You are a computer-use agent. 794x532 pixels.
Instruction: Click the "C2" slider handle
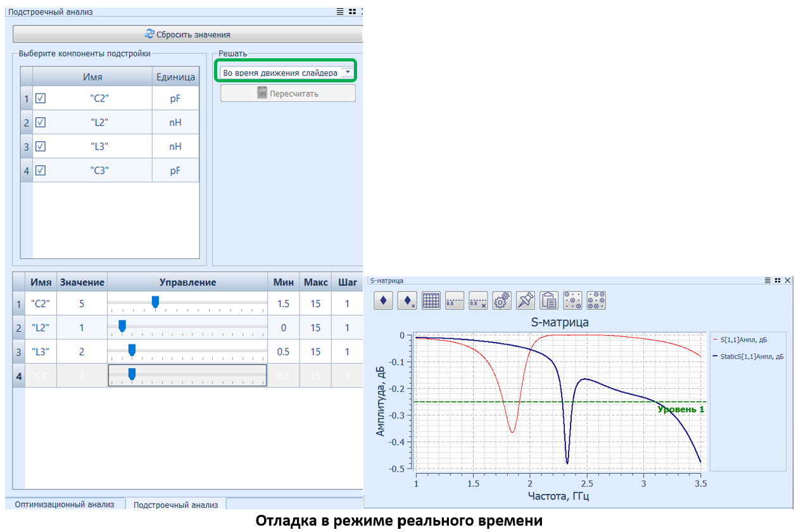[155, 302]
